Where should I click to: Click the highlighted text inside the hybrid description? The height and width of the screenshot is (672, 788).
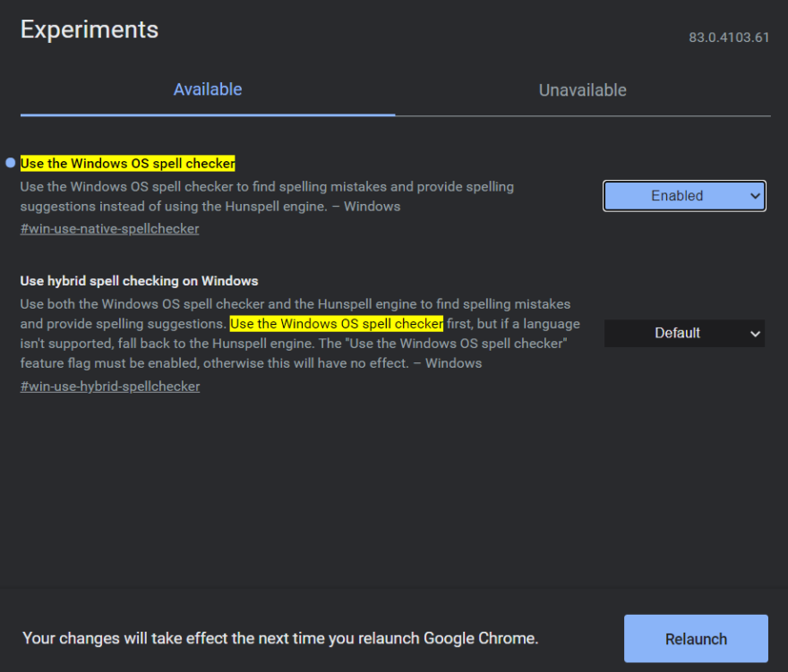click(336, 323)
